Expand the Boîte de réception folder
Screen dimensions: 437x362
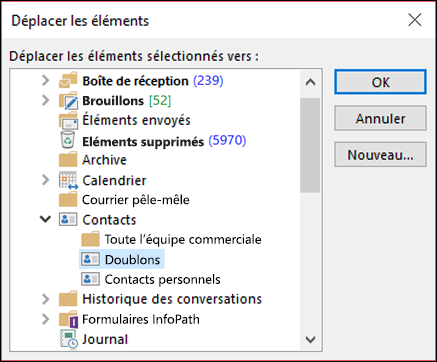(46, 80)
